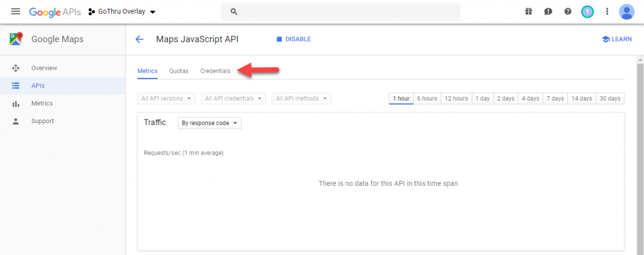644x255 pixels.
Task: Select the 7 days time range
Action: pyautogui.click(x=555, y=99)
